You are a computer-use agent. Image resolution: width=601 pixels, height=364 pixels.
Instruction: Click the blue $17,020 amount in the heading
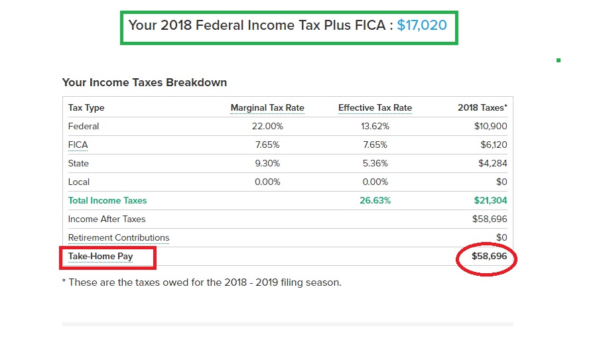pos(422,25)
